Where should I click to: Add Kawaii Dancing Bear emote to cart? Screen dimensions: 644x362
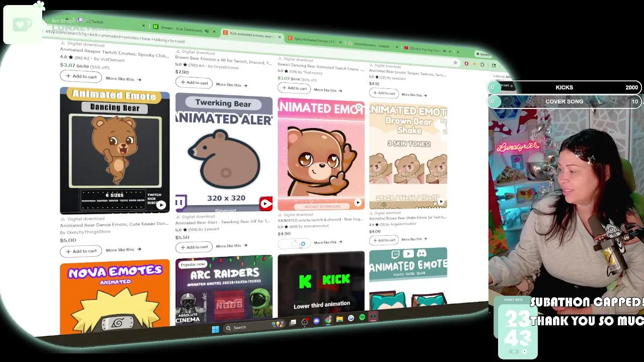pos(294,88)
